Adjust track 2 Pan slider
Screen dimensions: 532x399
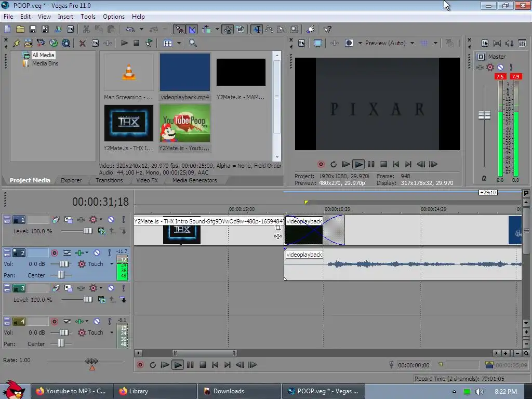61,275
